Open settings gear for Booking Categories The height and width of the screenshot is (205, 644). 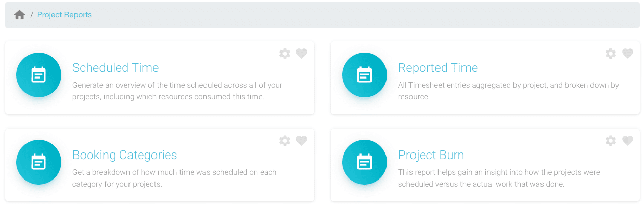click(285, 141)
